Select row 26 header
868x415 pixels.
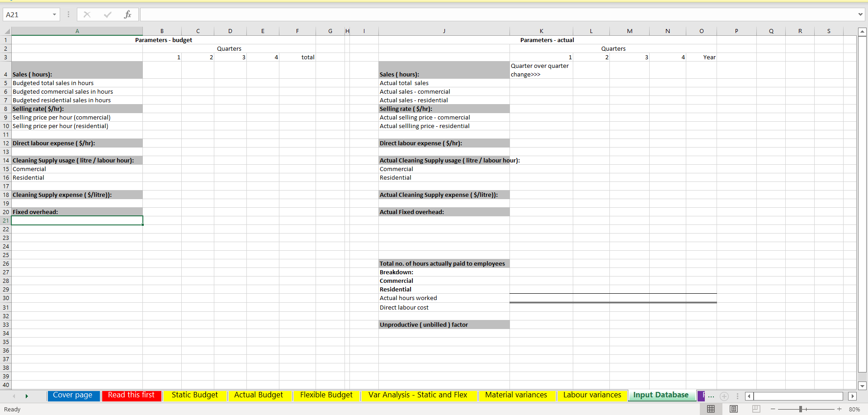tap(6, 263)
